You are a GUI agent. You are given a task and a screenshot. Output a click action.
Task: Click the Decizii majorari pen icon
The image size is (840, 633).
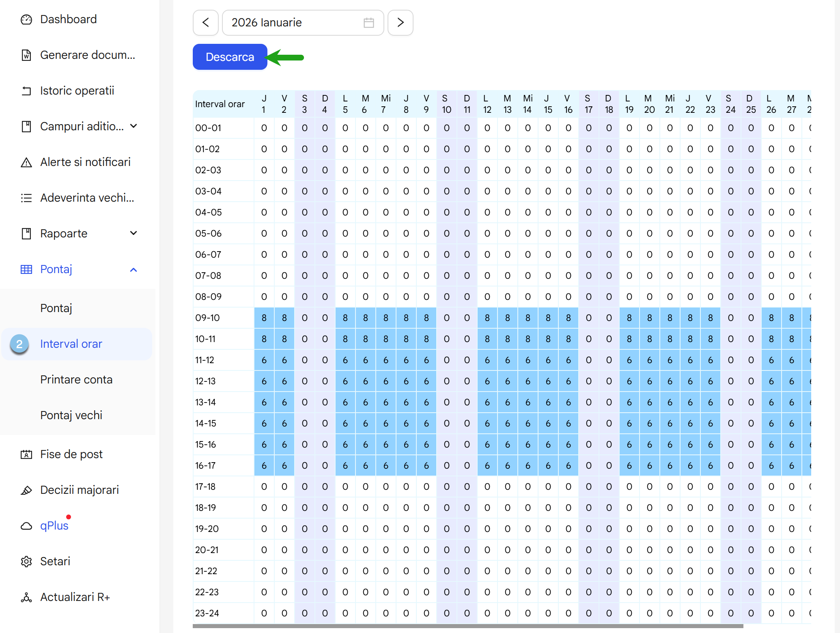(x=26, y=490)
